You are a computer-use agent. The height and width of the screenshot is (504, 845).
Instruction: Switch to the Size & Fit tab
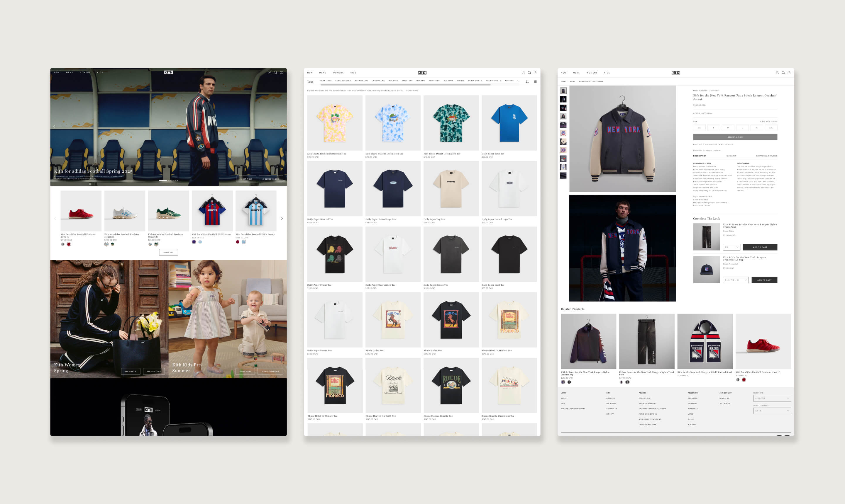pos(731,156)
